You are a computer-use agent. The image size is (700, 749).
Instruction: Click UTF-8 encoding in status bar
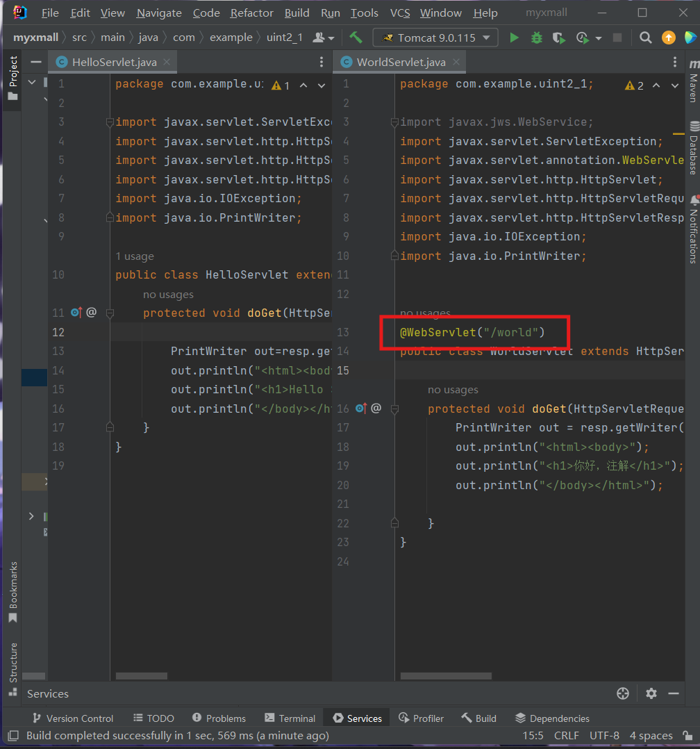pos(604,736)
